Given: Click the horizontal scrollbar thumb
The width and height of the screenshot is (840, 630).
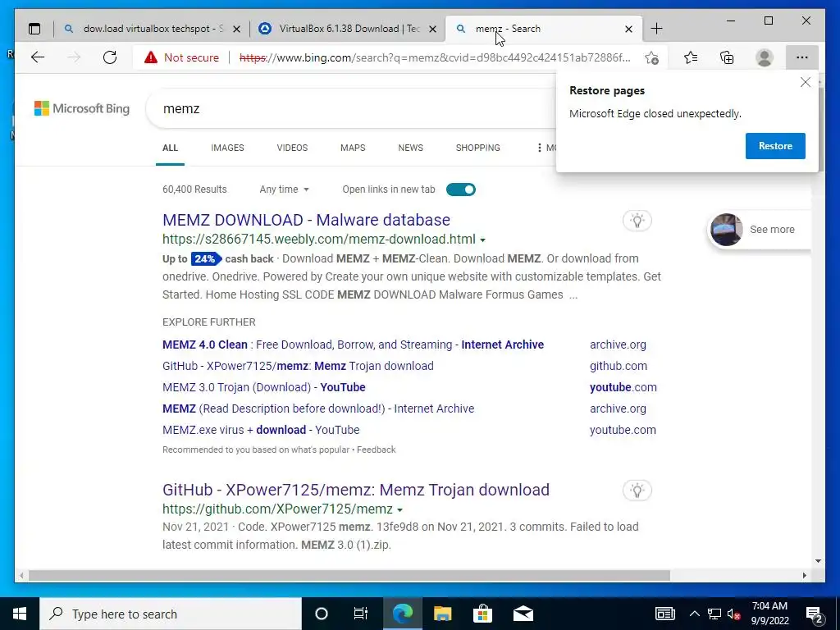Looking at the screenshot, I should [x=349, y=575].
